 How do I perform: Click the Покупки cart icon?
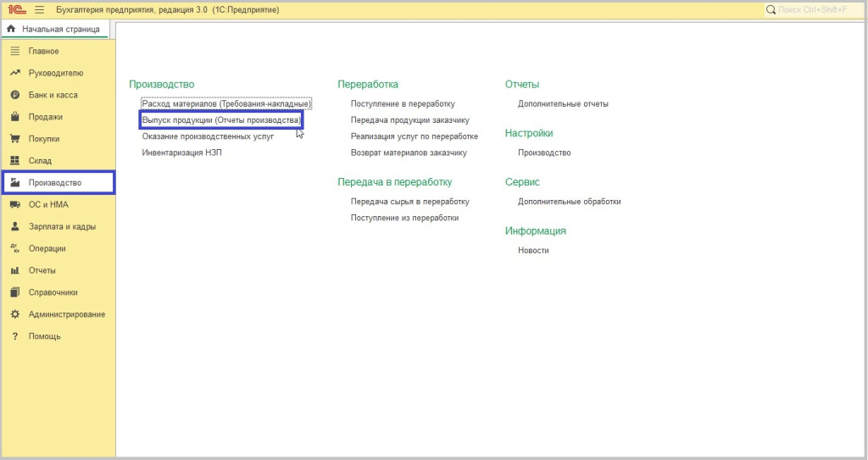point(14,139)
